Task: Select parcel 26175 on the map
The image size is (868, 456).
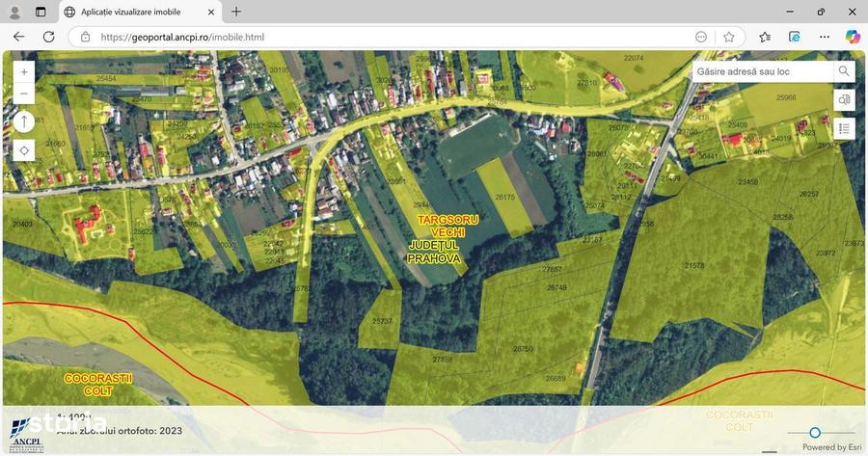Action: click(504, 197)
